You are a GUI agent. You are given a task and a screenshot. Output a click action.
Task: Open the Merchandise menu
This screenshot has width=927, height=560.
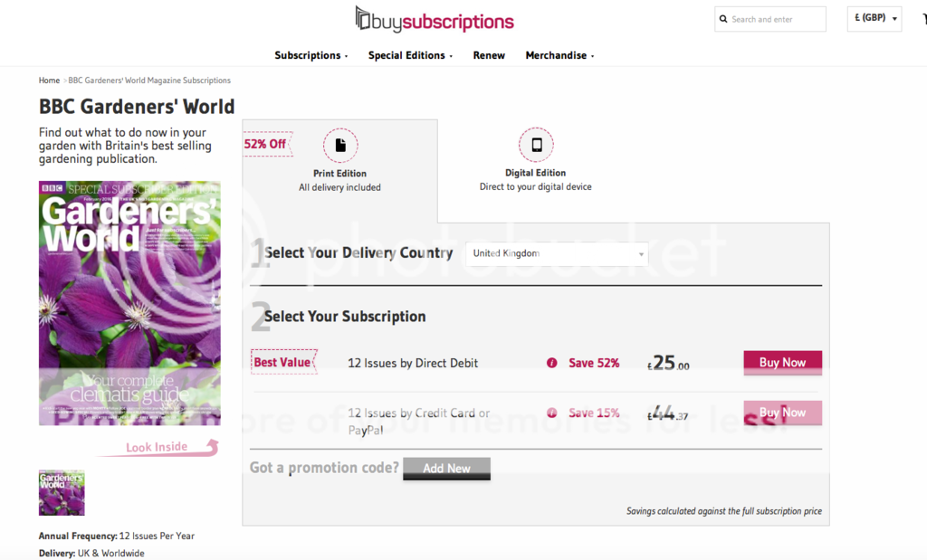tap(559, 55)
